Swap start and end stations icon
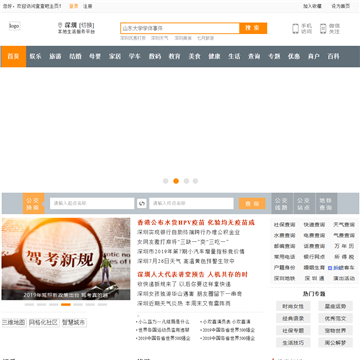 (x=142, y=203)
